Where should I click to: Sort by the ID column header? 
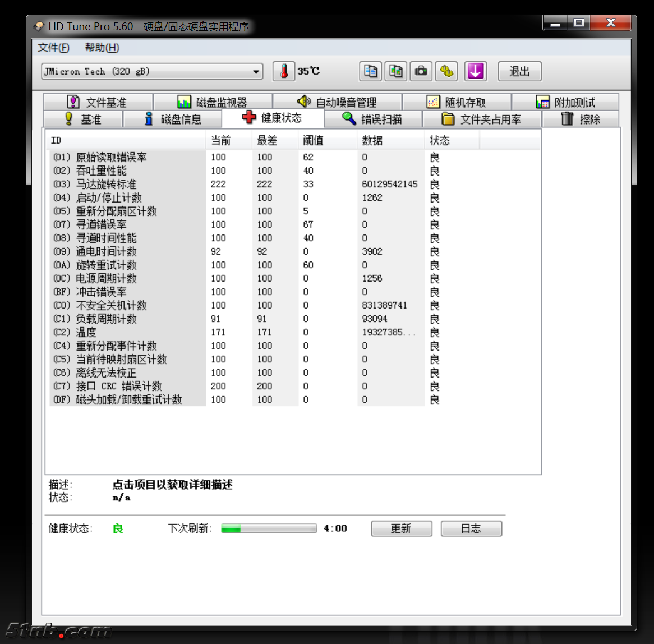126,141
